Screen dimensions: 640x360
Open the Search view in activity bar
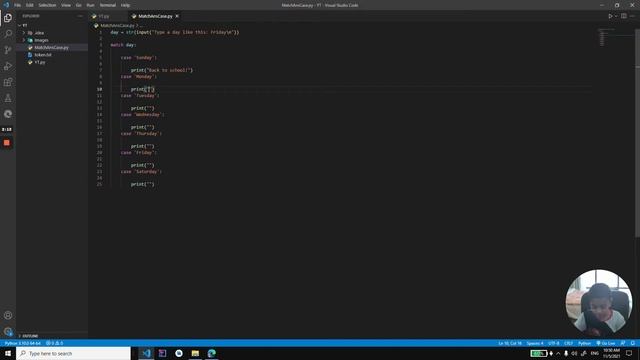pyautogui.click(x=8, y=34)
